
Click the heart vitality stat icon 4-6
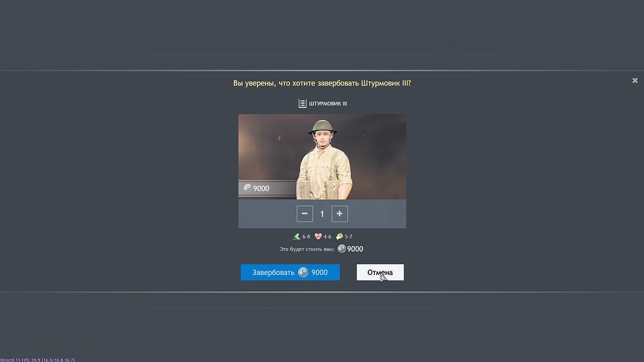click(318, 236)
